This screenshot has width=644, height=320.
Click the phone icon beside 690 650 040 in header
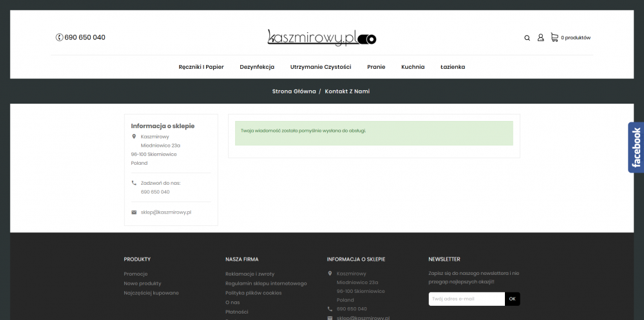[59, 37]
